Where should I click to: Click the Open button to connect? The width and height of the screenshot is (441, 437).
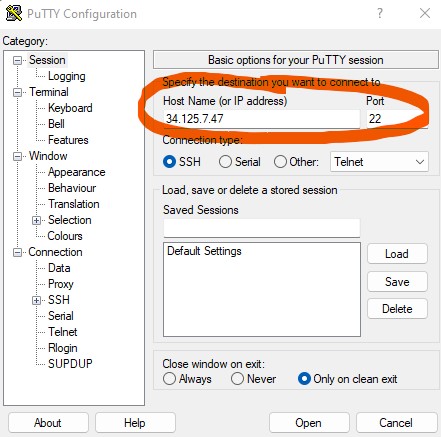click(x=309, y=423)
